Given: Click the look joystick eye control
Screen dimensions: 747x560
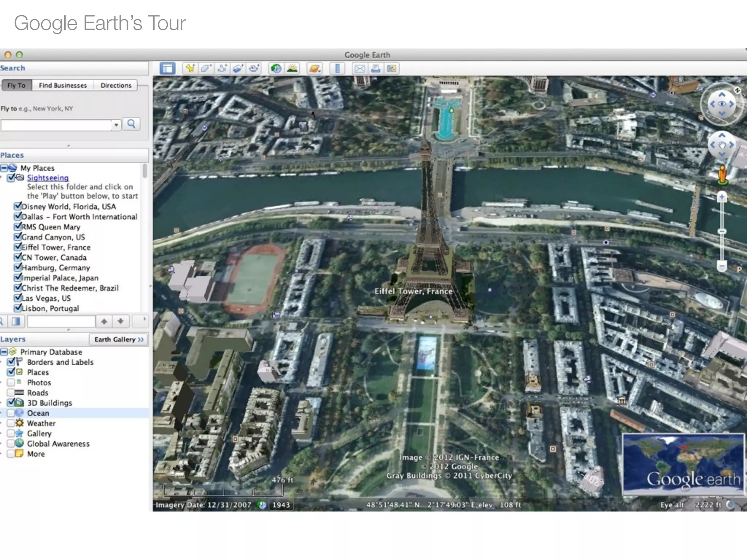Looking at the screenshot, I should pyautogui.click(x=722, y=104).
